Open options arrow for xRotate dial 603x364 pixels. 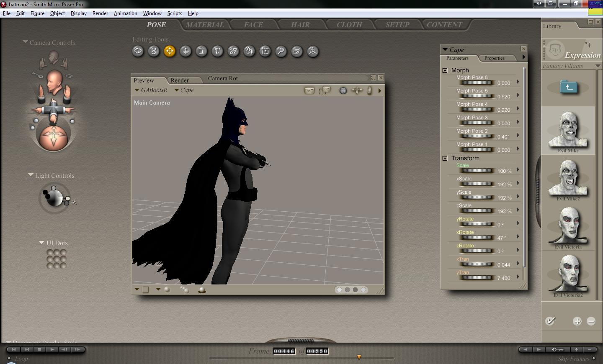pos(518,236)
